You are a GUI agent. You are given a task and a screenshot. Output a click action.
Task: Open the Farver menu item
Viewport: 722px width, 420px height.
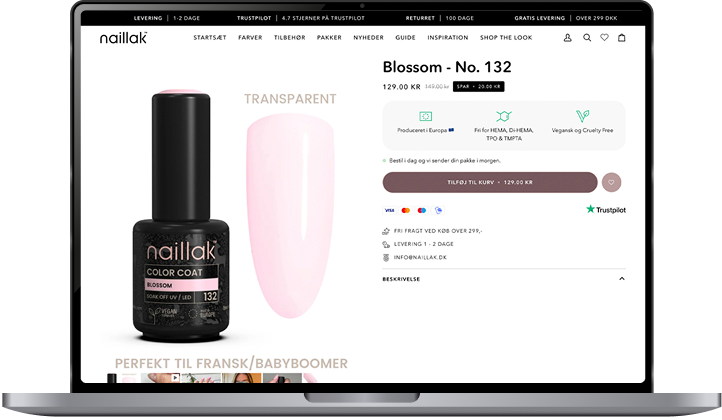[x=250, y=38]
